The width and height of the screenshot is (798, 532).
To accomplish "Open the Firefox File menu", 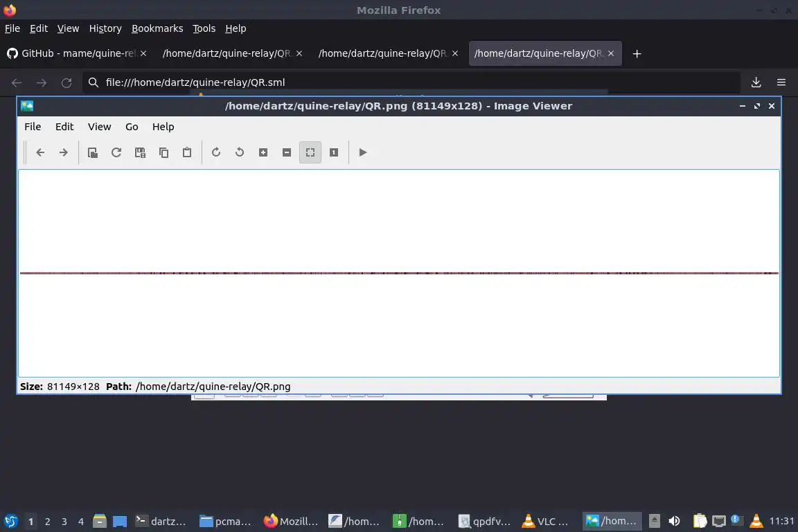I will (12, 28).
